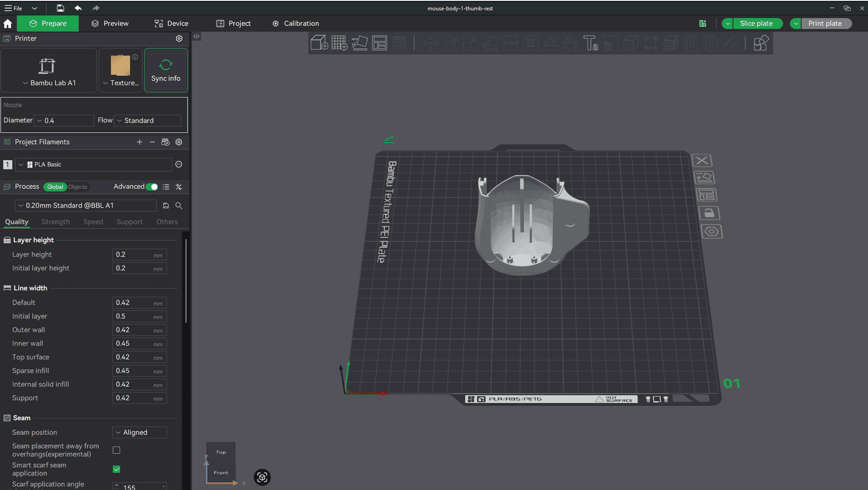Switch to the Preview tab
868x490 pixels.
109,23
